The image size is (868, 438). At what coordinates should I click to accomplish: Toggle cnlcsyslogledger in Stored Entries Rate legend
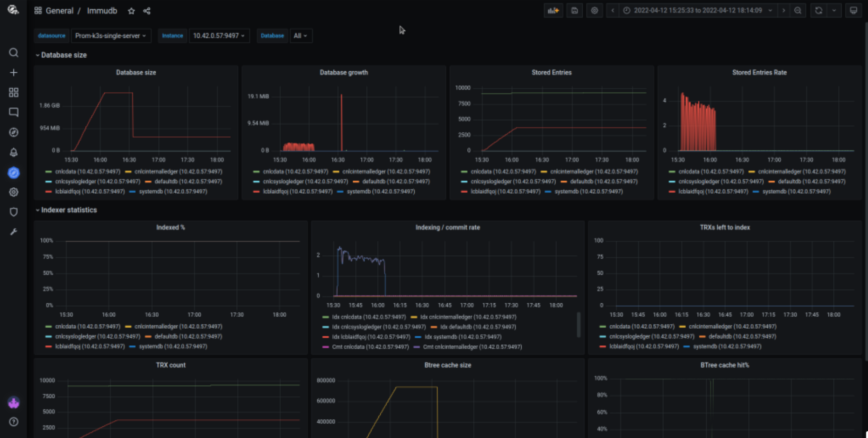coord(721,182)
